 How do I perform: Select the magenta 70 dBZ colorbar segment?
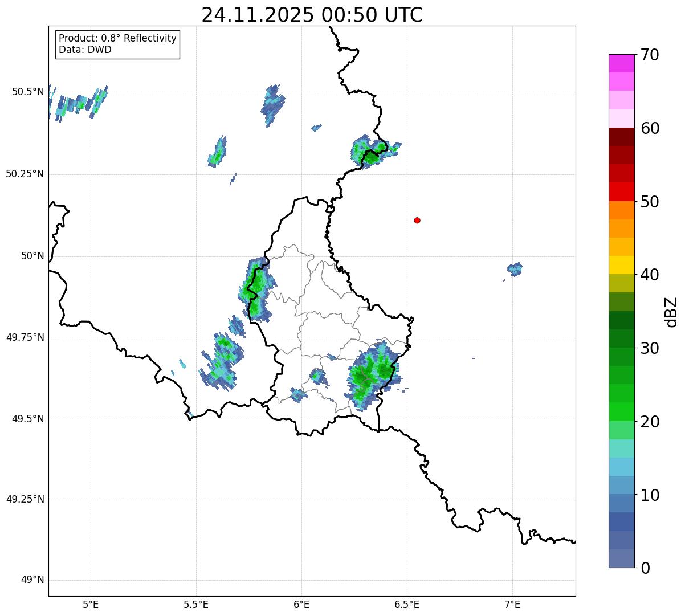click(621, 63)
